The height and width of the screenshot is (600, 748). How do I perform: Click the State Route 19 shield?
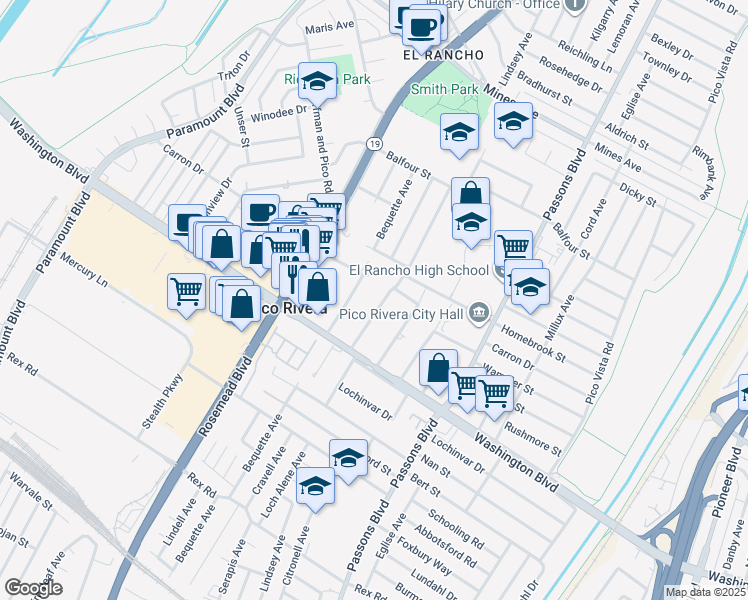click(374, 144)
